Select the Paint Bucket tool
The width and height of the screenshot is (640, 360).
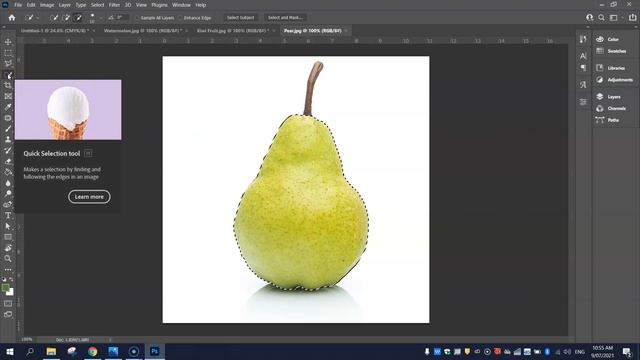[8, 172]
